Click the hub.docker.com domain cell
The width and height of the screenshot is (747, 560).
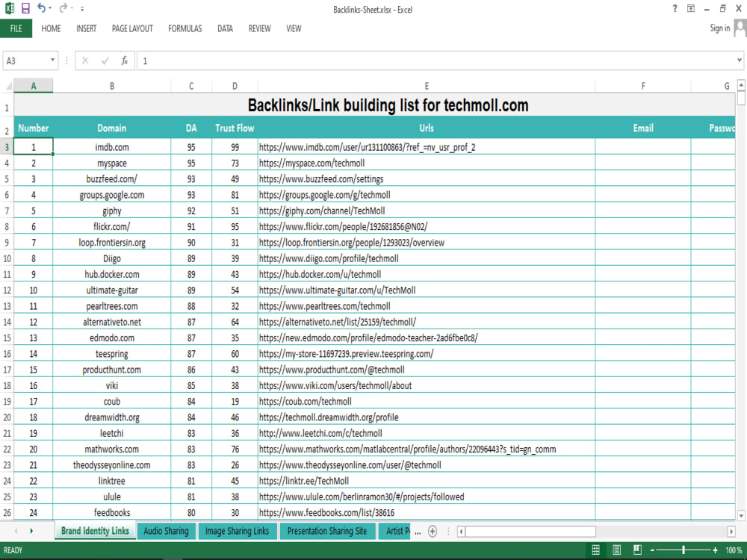[x=112, y=274]
